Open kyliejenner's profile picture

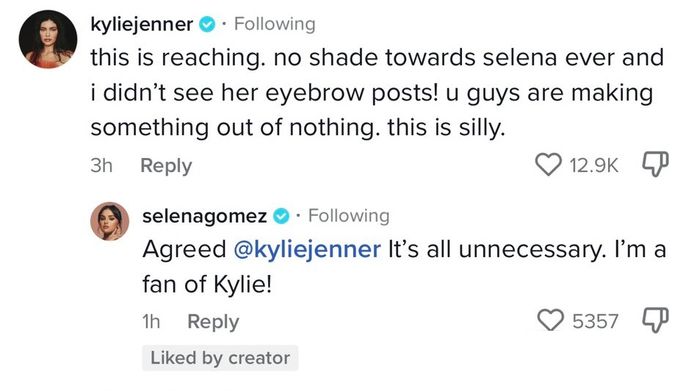(48, 39)
